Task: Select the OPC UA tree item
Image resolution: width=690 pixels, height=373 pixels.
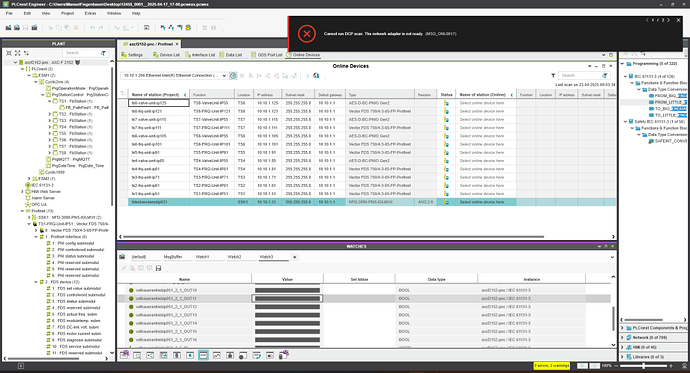Action: 39,205
